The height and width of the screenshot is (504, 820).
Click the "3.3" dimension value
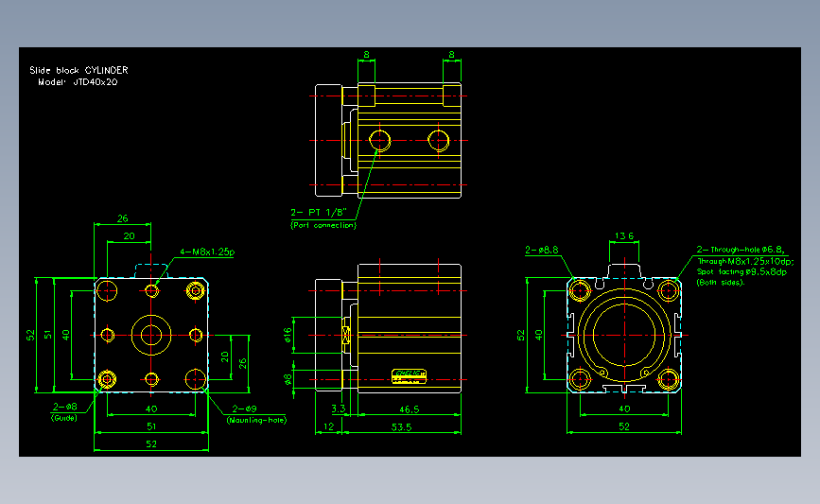click(x=339, y=408)
